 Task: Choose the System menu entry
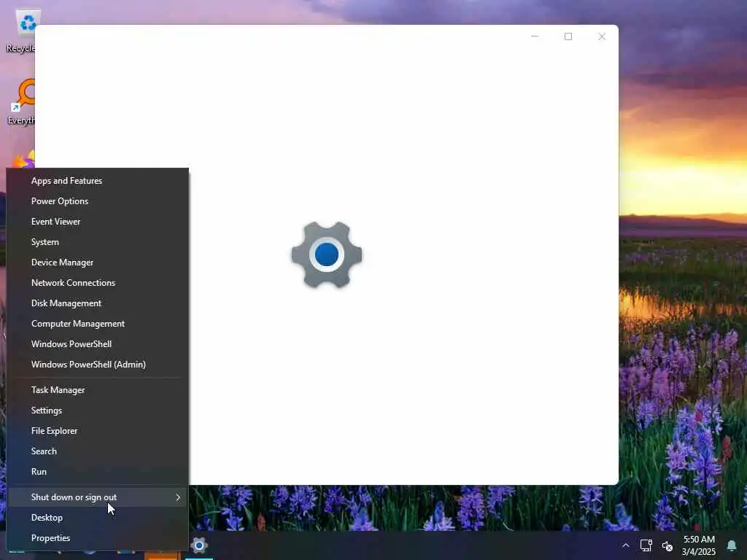click(x=98, y=242)
